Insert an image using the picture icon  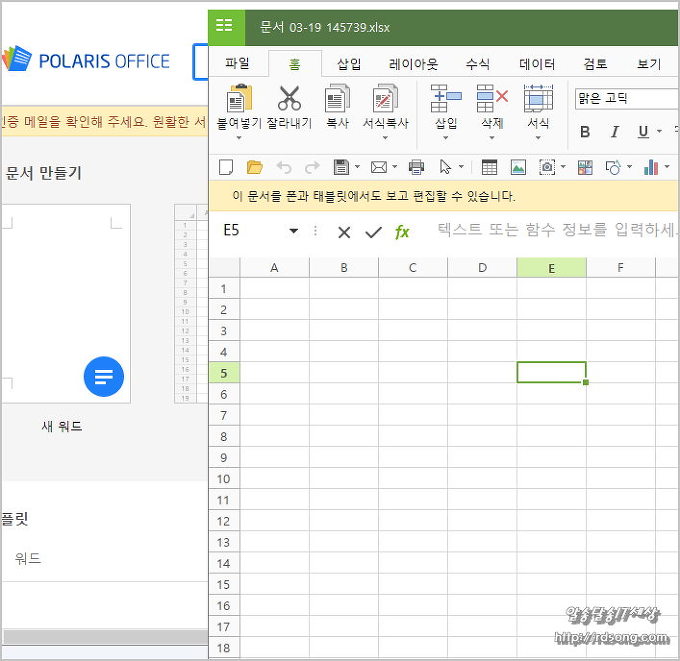coord(518,167)
